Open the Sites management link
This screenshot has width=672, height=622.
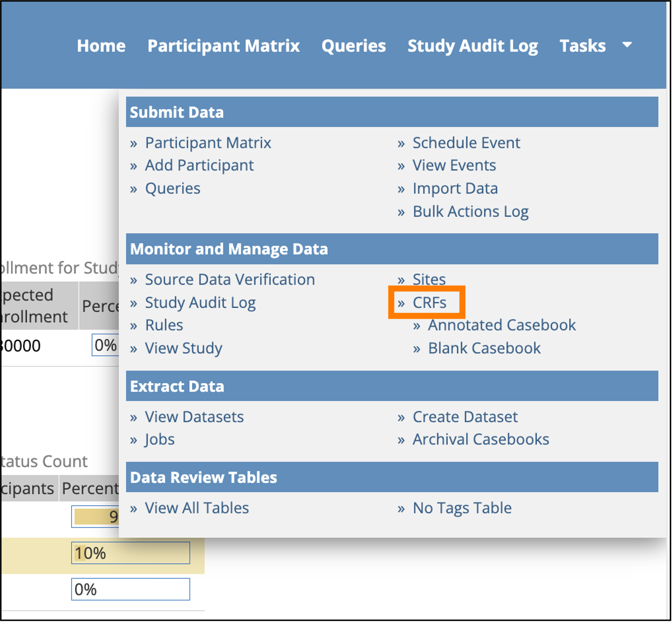click(429, 279)
